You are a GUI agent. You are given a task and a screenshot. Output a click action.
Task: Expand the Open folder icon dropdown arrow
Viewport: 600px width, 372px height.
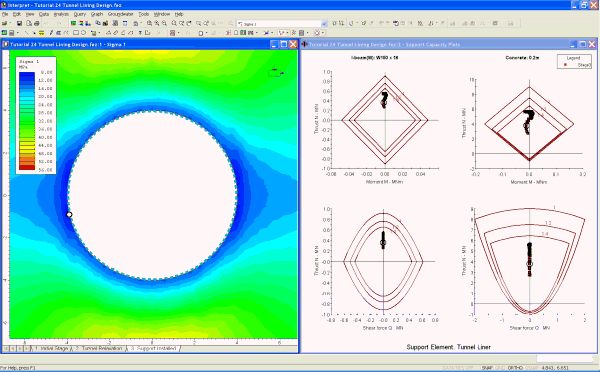point(10,23)
